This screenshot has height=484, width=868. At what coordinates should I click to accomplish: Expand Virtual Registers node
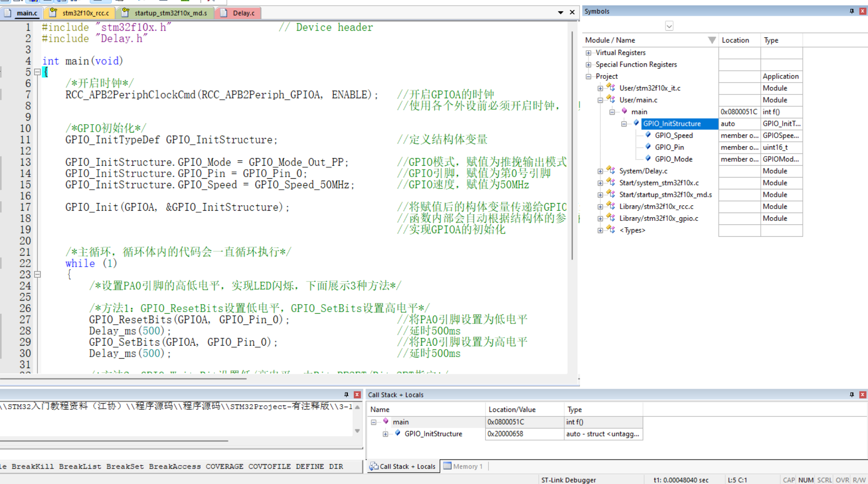click(x=589, y=53)
